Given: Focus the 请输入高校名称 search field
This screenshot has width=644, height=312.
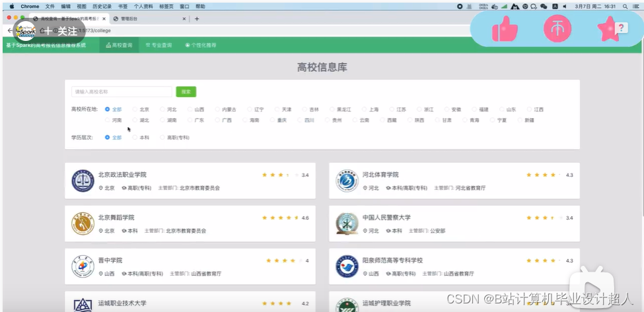Looking at the screenshot, I should click(122, 92).
